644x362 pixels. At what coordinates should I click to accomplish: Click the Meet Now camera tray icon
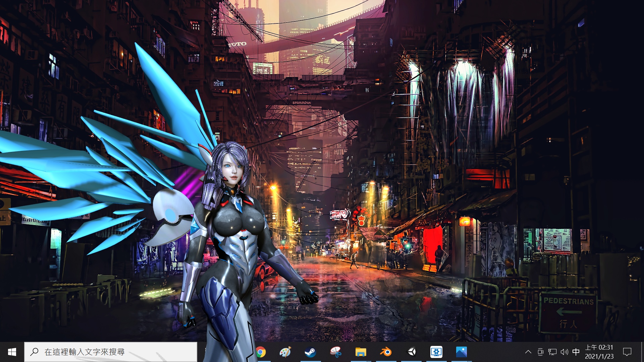[540, 352]
